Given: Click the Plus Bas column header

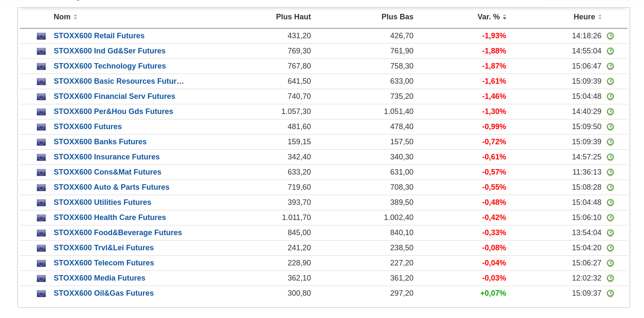Looking at the screenshot, I should coord(397,17).
